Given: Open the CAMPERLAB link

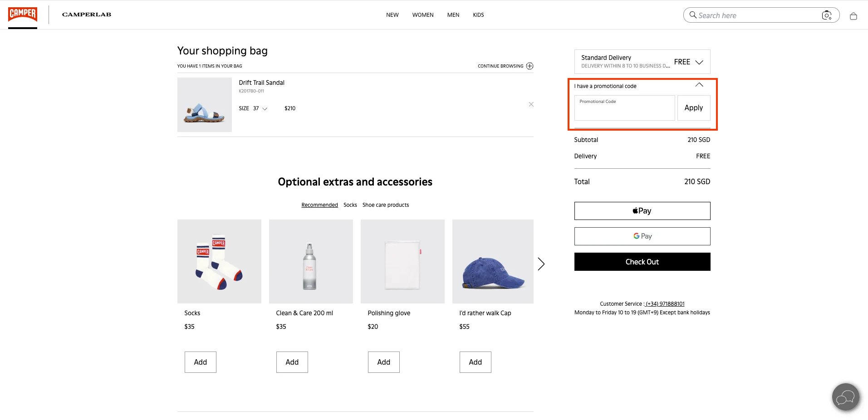Looking at the screenshot, I should (87, 15).
